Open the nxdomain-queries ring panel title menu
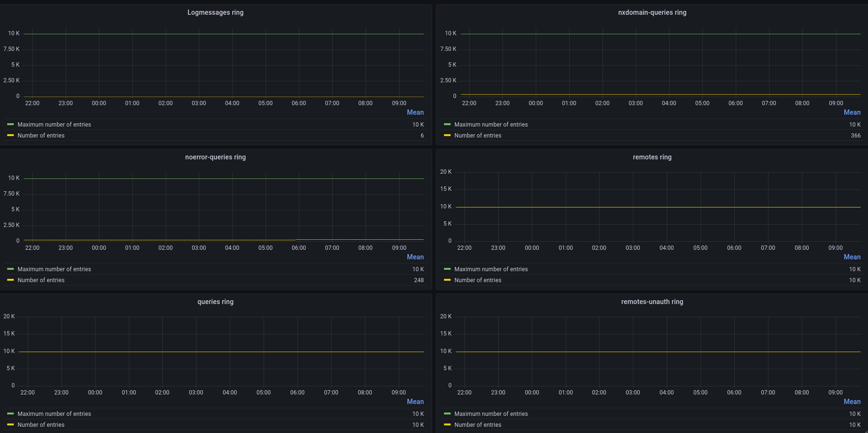 coord(652,12)
